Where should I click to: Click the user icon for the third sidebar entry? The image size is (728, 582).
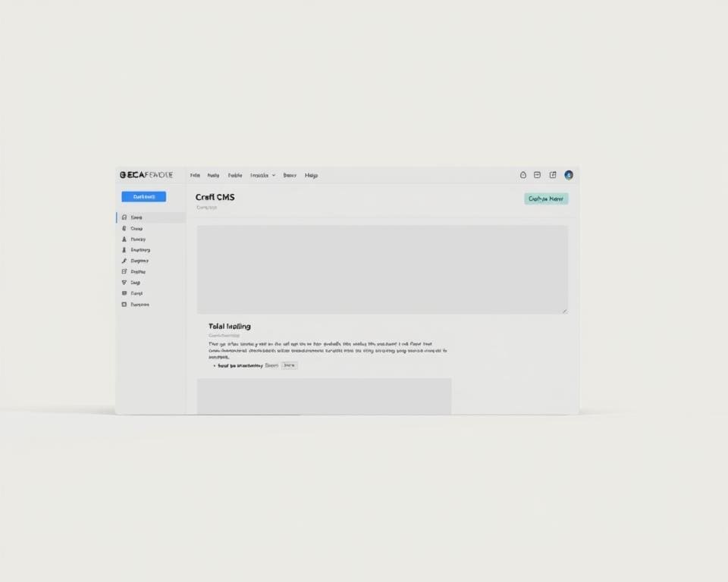click(124, 239)
